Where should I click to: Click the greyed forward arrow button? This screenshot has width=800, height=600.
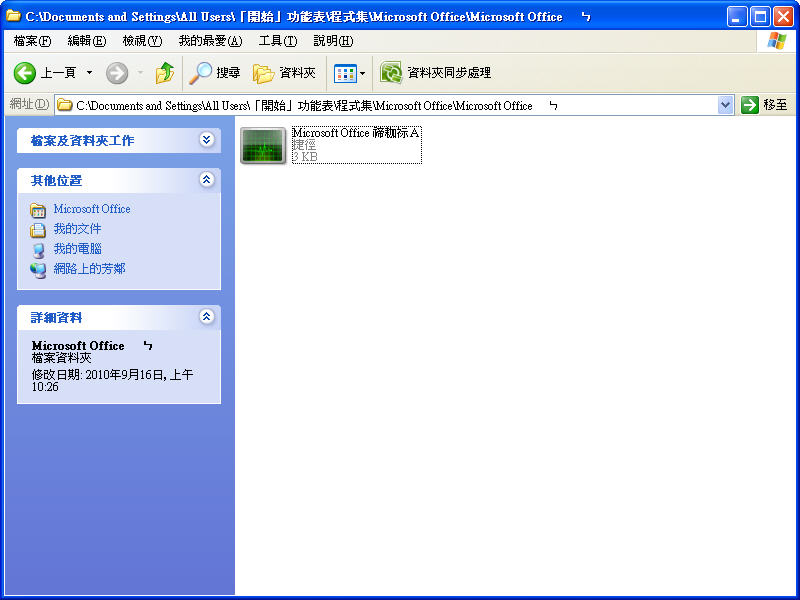117,73
